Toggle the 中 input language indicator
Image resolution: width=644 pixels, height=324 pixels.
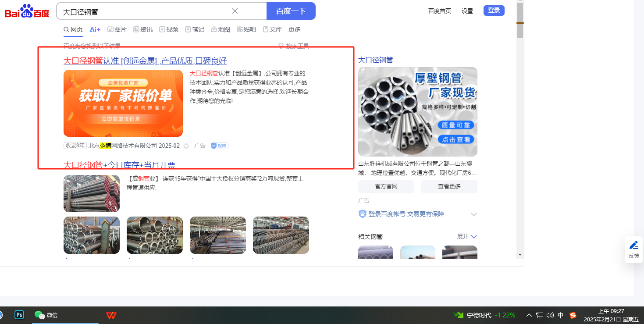click(561, 315)
